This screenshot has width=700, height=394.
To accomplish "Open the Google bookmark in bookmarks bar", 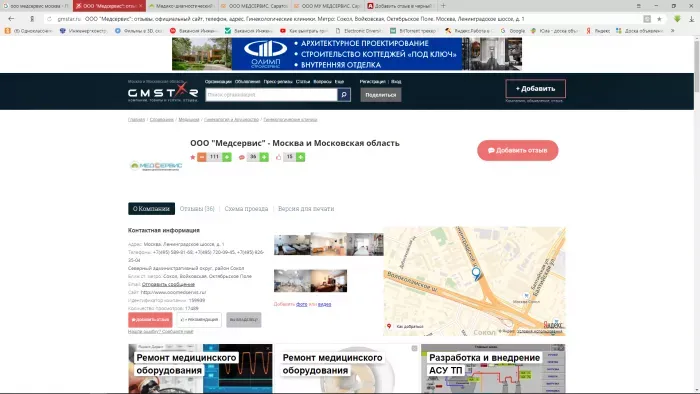I will pyautogui.click(x=512, y=31).
